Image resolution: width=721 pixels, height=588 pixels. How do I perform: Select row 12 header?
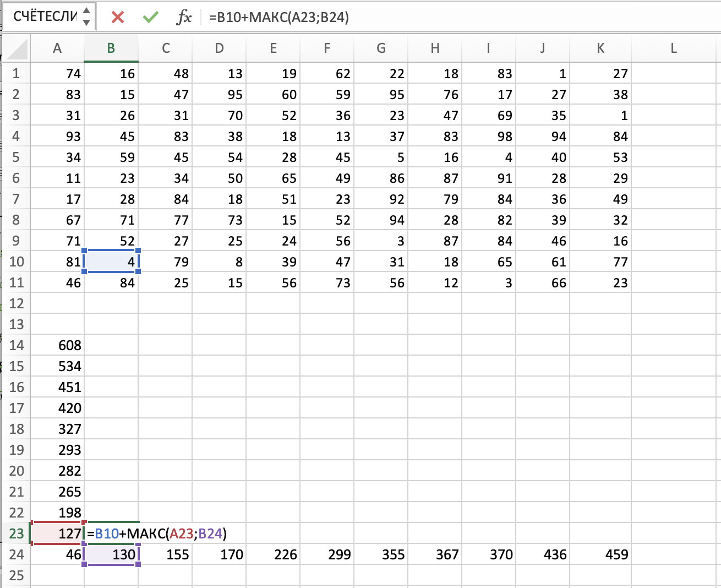17,303
